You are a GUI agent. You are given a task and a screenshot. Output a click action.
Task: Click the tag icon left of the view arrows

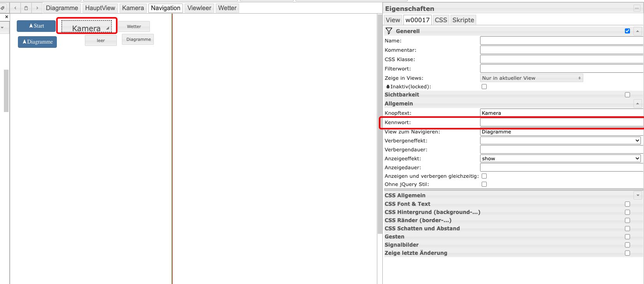3,8
